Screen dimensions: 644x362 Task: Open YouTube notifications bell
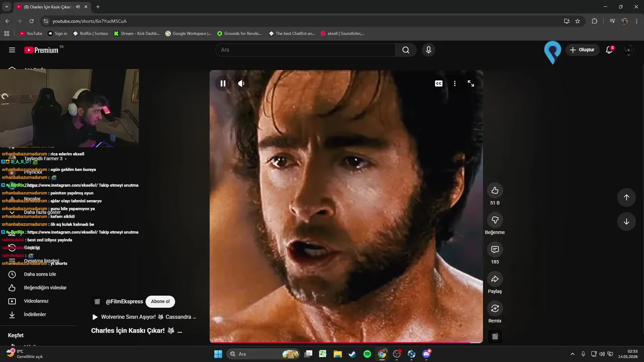pos(609,50)
